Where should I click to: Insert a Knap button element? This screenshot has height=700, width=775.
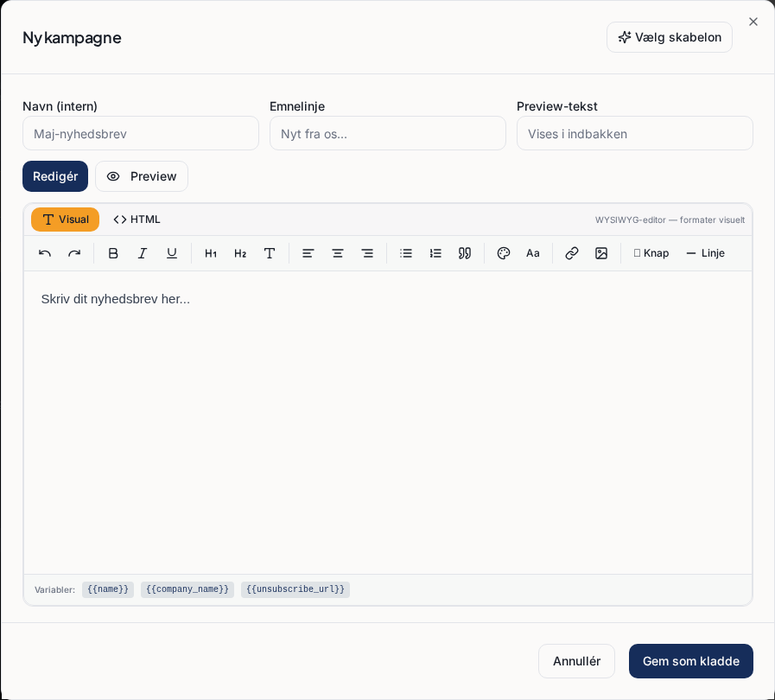[651, 253]
